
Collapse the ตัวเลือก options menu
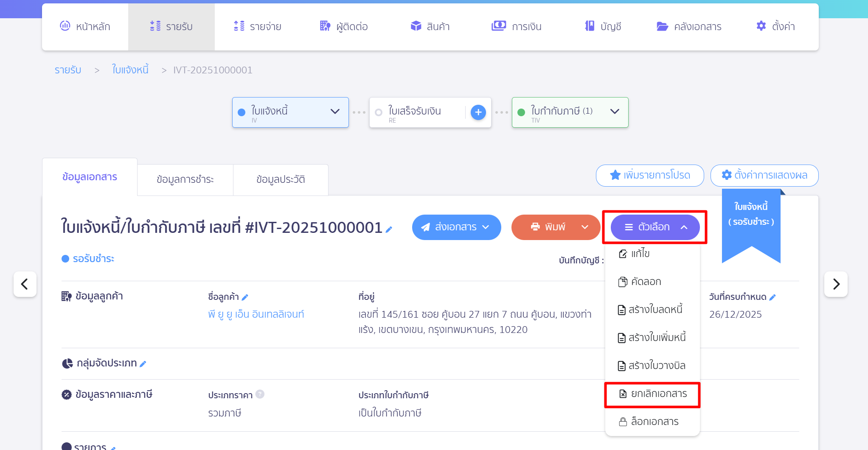(x=655, y=227)
